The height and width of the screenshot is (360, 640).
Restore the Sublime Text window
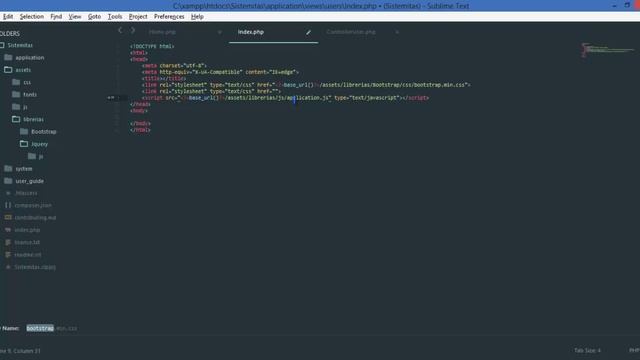point(627,5)
